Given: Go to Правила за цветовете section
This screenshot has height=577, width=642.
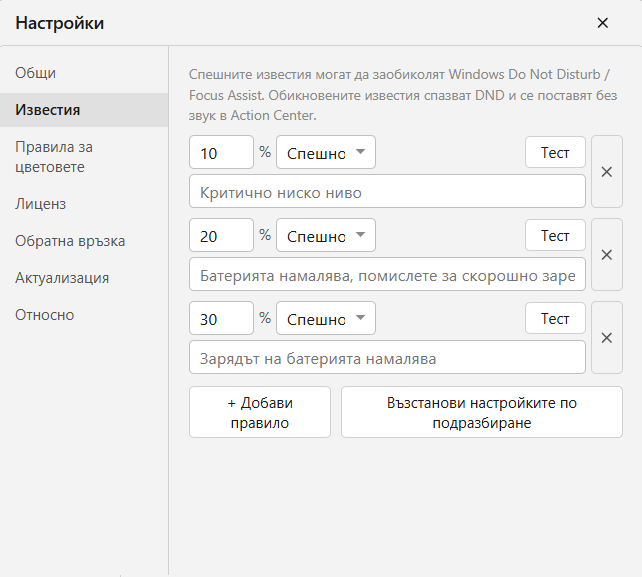Looking at the screenshot, I should [x=84, y=157].
